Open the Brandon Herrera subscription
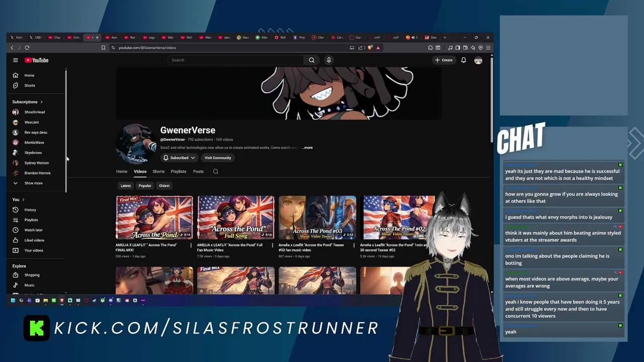 click(37, 173)
